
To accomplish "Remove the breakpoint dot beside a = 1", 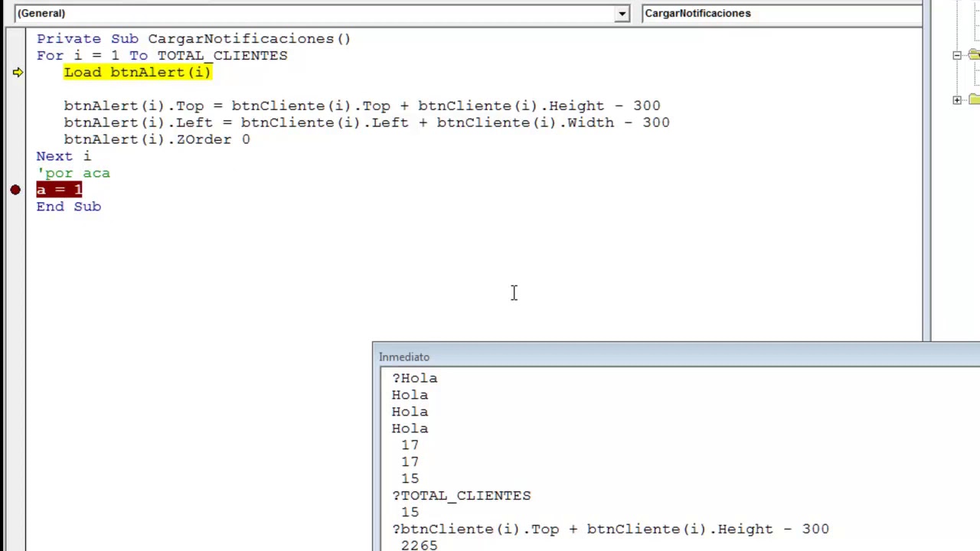I will [x=15, y=190].
